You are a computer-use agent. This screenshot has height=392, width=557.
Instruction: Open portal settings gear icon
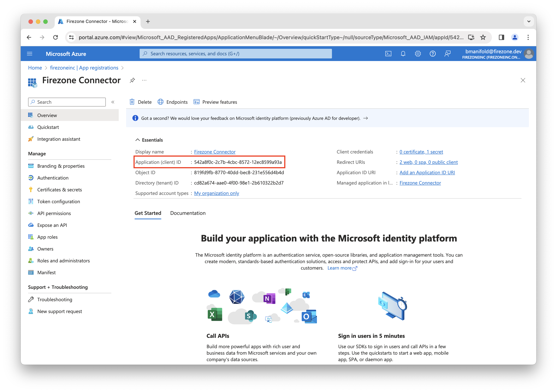coord(418,54)
